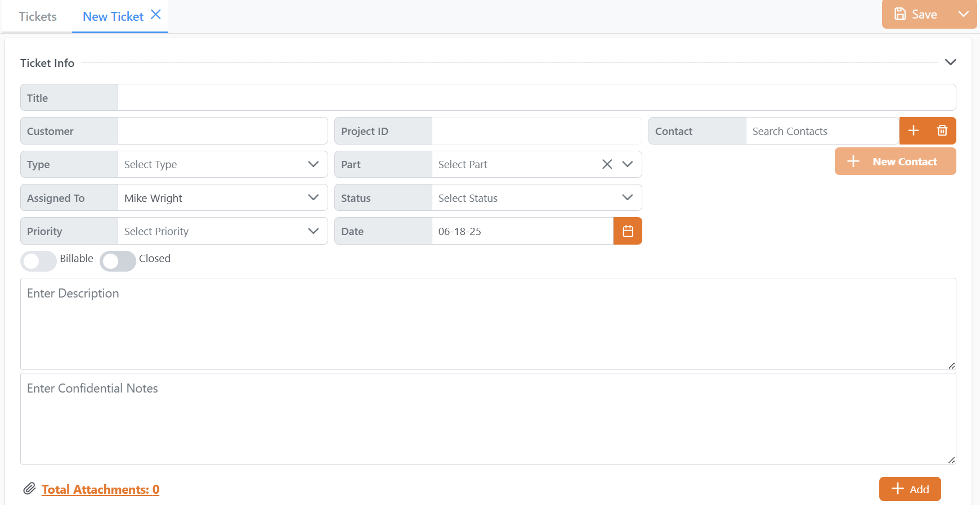Click the plus icon beside Contact search

click(914, 131)
